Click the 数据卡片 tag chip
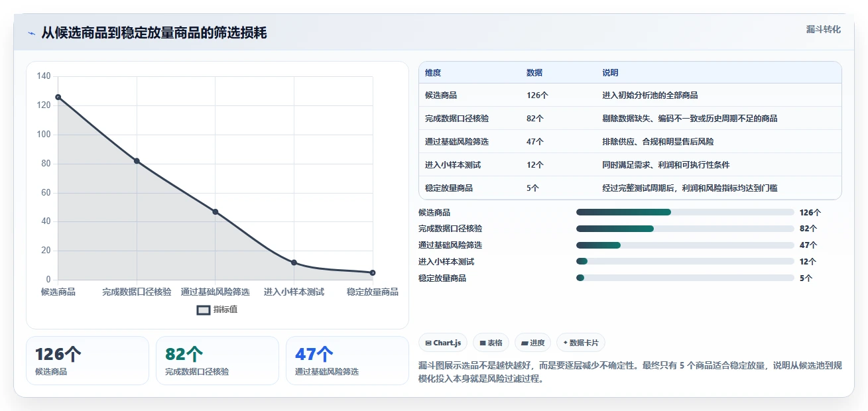This screenshot has height=411, width=868. tap(580, 343)
